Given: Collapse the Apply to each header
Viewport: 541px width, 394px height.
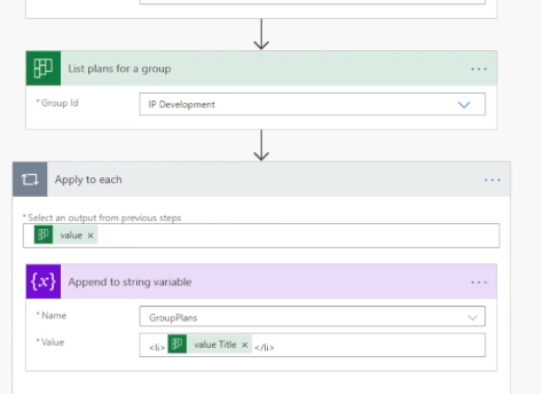Looking at the screenshot, I should click(x=262, y=179).
